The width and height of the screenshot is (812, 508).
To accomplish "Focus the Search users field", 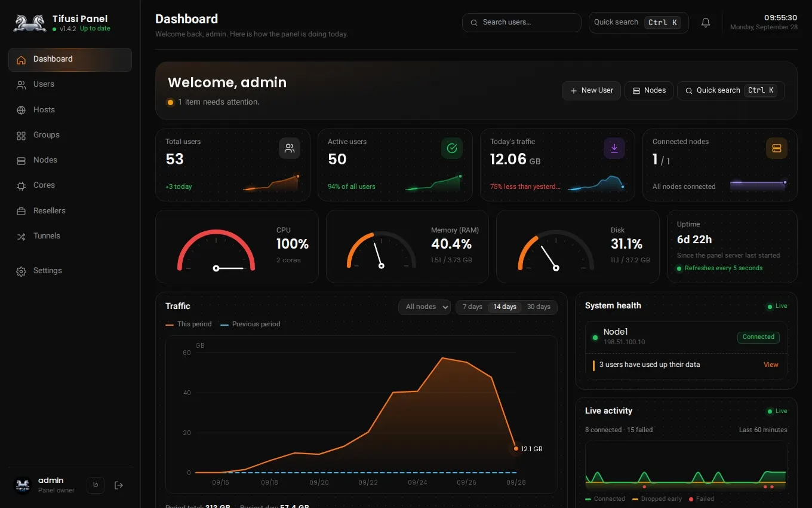I will [522, 23].
